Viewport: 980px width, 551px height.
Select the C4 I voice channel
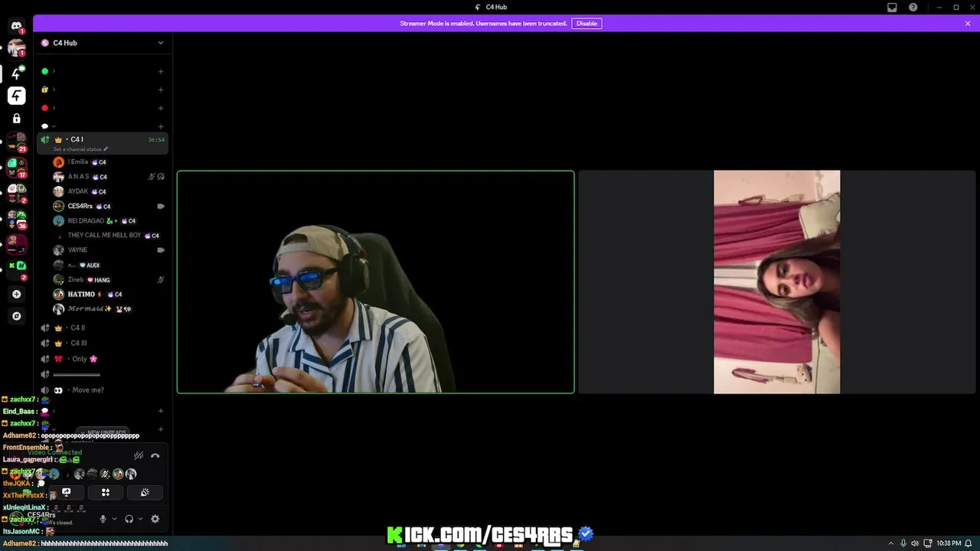[x=103, y=143]
